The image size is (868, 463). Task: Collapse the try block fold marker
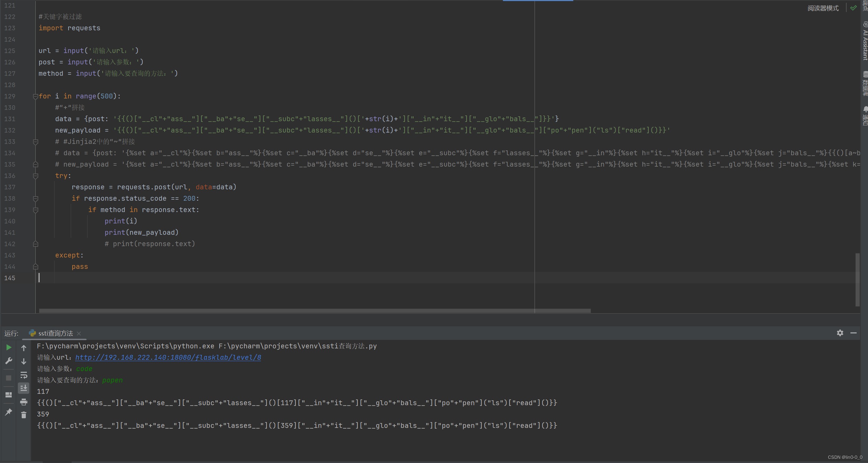[35, 176]
